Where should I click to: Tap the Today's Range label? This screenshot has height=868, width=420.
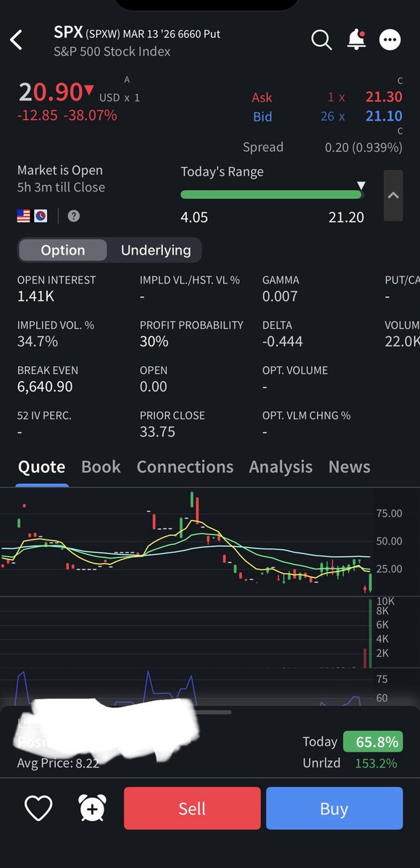[x=222, y=172]
